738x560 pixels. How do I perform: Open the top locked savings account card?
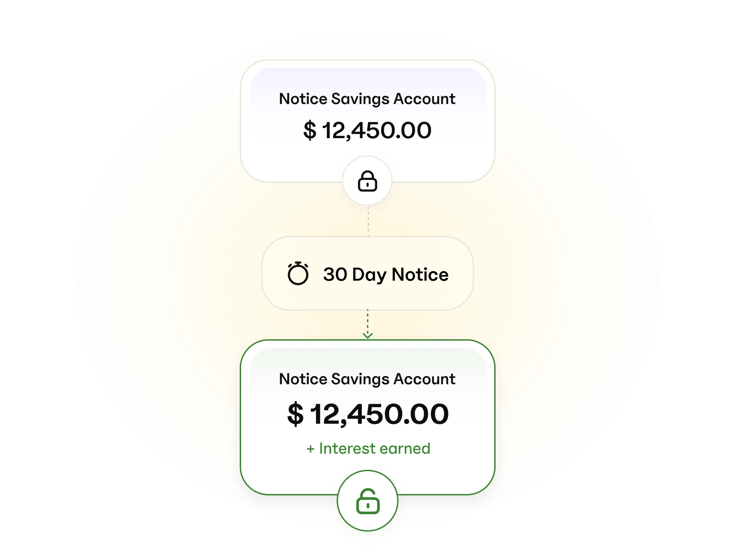(x=368, y=121)
